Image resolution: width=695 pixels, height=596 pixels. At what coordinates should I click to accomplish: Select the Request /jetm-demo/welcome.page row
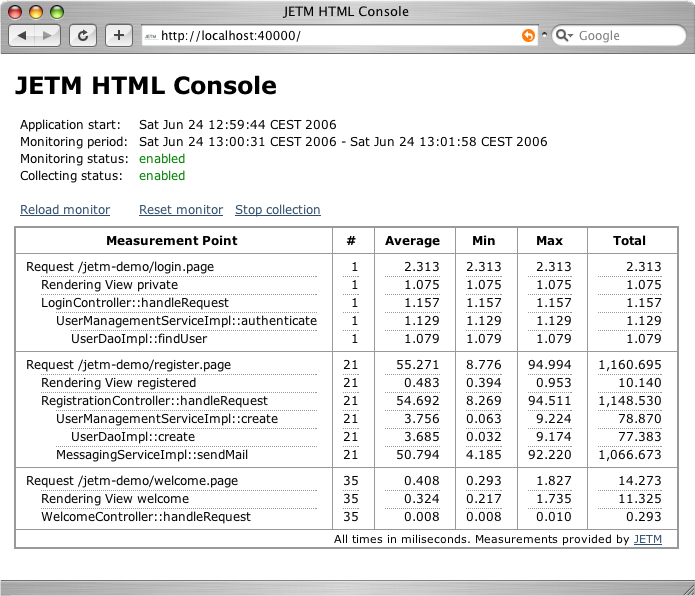346,481
